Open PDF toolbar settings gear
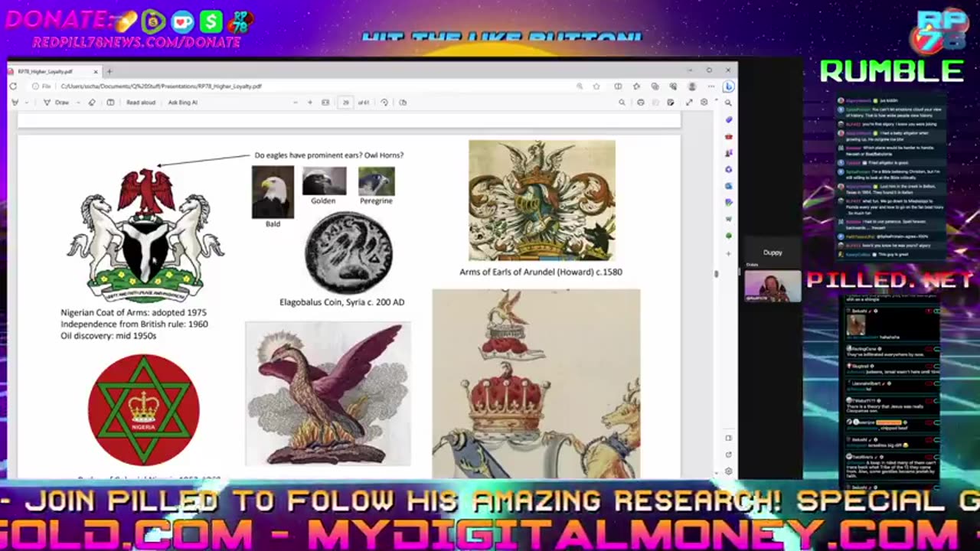Viewport: 980px width, 551px height. point(704,103)
